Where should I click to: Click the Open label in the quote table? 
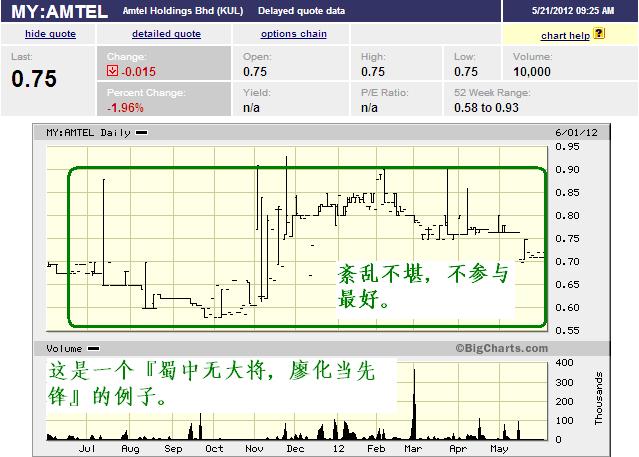tap(256, 57)
